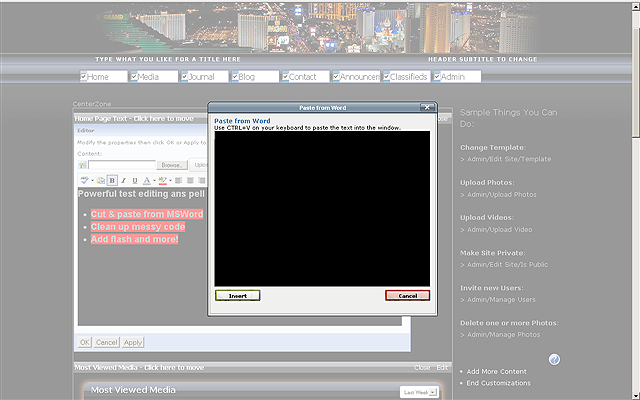Click the blue help icon in sidebar
640x400 pixels.
point(555,359)
